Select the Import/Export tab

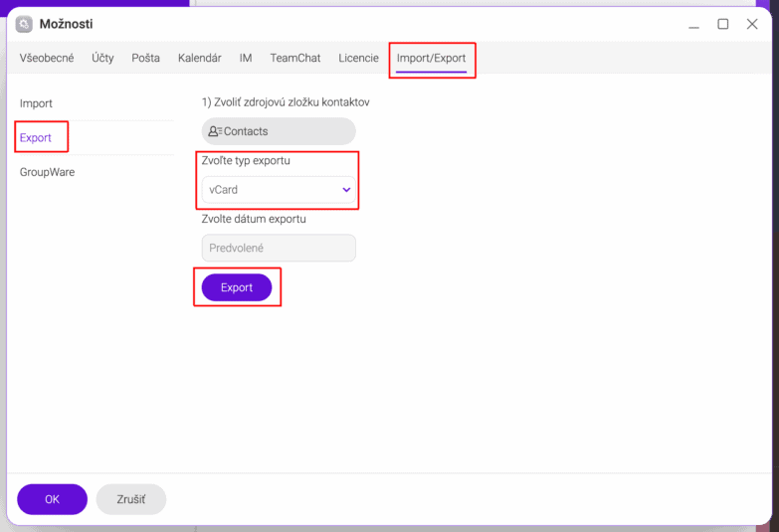(431, 59)
